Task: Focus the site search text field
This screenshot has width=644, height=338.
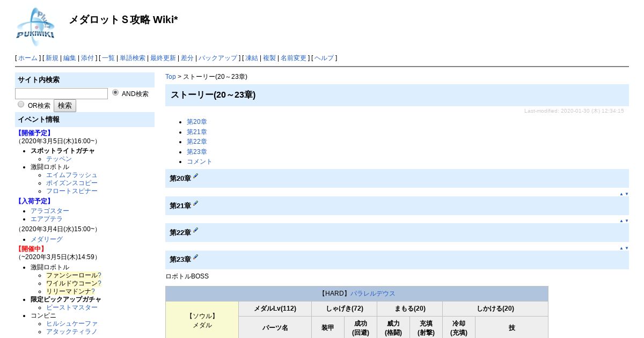Action: coord(61,94)
